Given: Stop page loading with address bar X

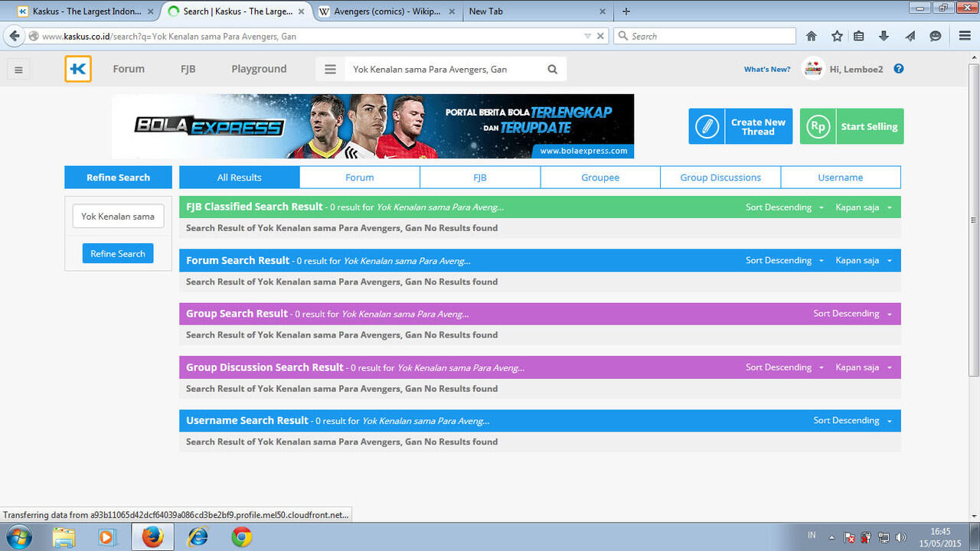Looking at the screenshot, I should 601,36.
